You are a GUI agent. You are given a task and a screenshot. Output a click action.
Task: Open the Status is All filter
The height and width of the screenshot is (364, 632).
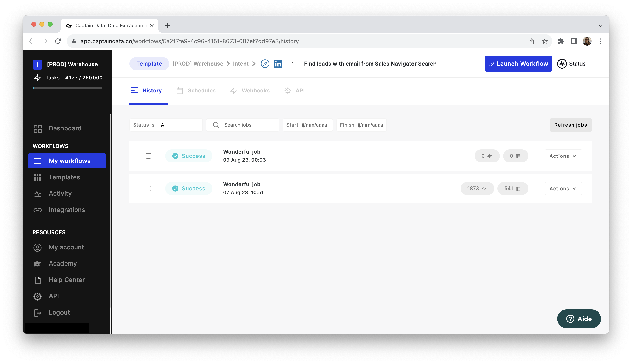point(166,125)
